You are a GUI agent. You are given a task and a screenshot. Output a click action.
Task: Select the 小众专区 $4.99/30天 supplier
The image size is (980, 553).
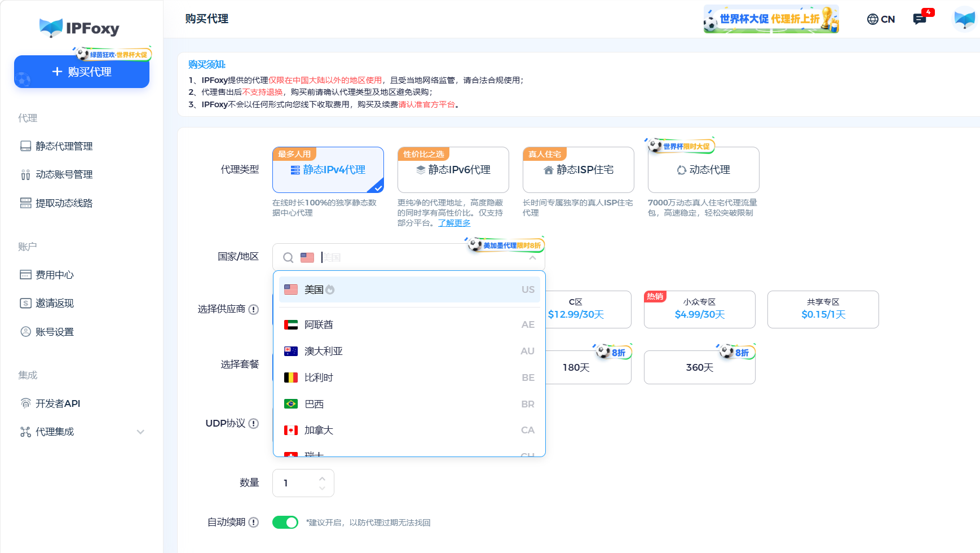pyautogui.click(x=700, y=309)
